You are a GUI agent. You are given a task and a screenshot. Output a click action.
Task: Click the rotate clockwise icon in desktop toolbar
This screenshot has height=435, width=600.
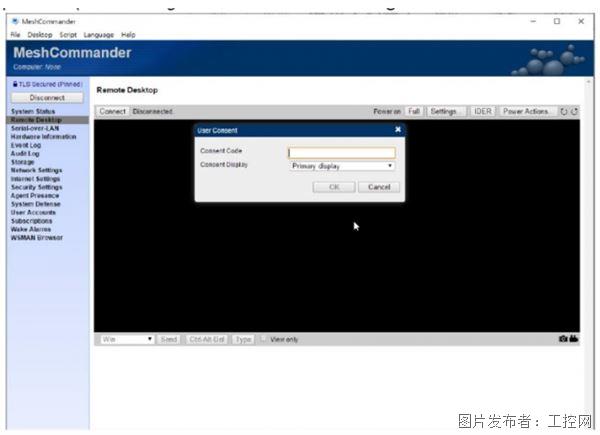click(574, 111)
